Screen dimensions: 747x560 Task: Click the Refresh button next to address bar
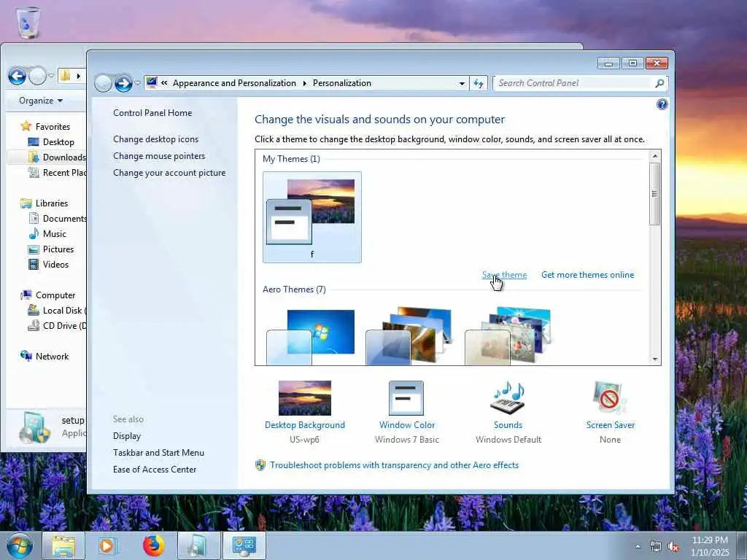[x=479, y=83]
